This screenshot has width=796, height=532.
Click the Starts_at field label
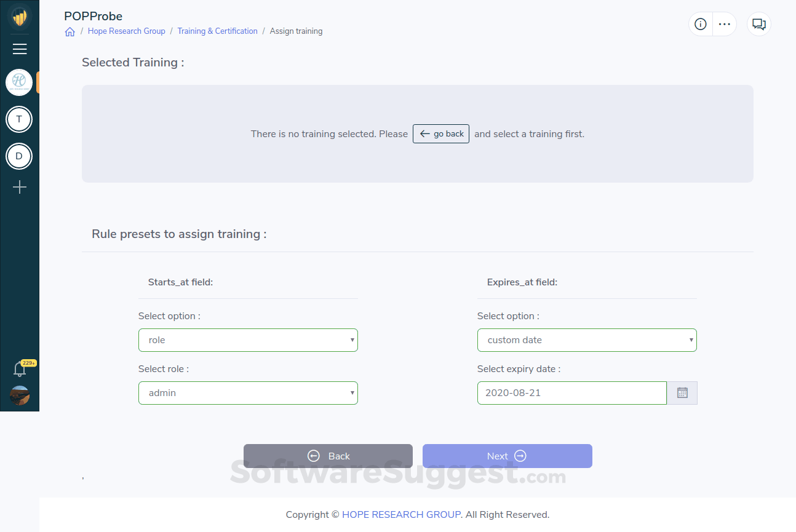[180, 282]
